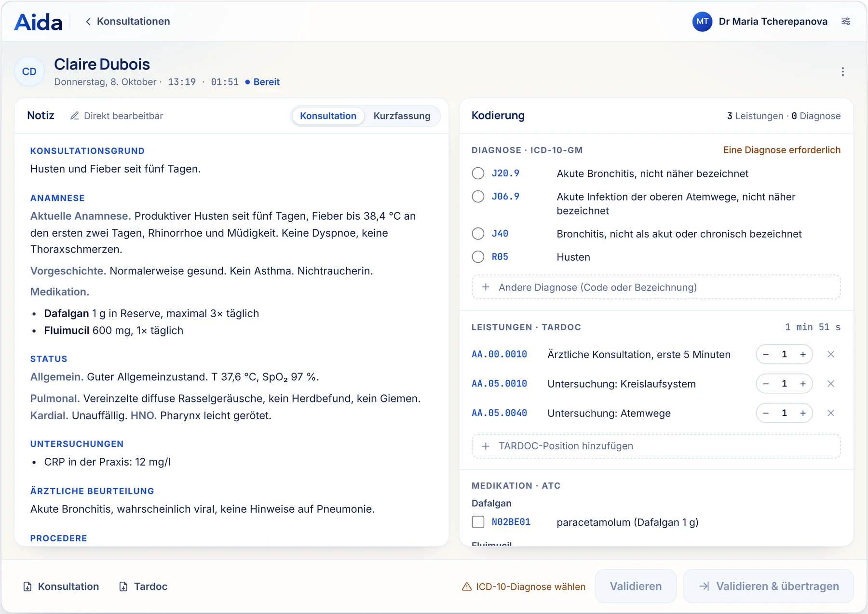Image resolution: width=868 pixels, height=614 pixels.
Task: Click the Aida logo
Action: 39,22
